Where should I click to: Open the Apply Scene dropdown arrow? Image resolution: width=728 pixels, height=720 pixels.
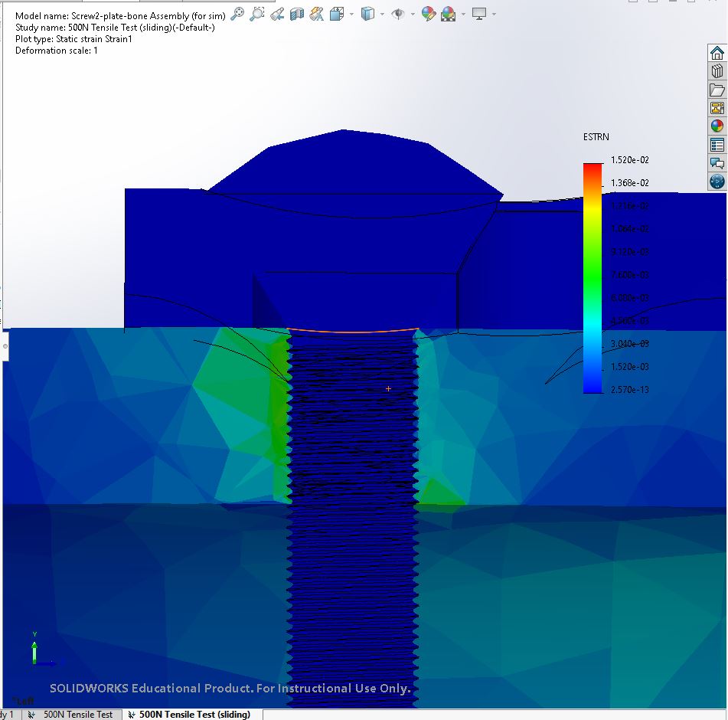pos(462,14)
